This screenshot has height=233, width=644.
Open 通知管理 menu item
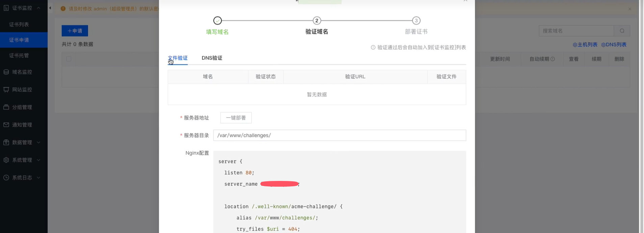coord(22,125)
